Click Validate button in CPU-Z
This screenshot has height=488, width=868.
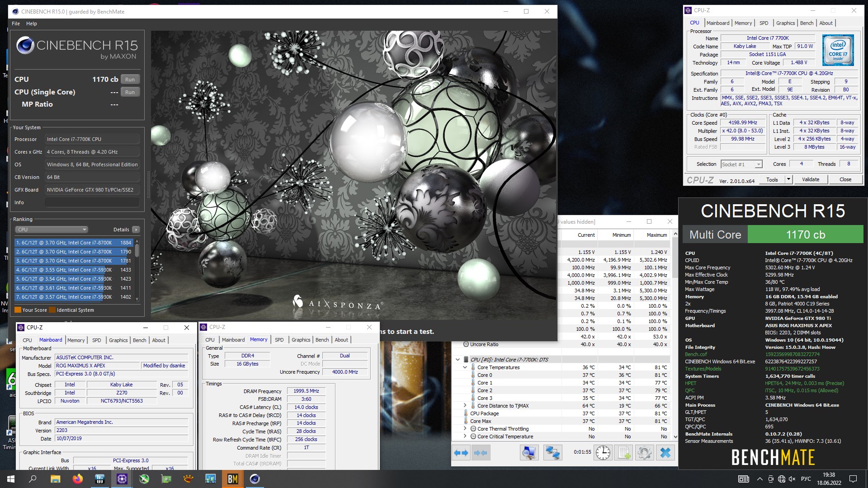tap(811, 179)
